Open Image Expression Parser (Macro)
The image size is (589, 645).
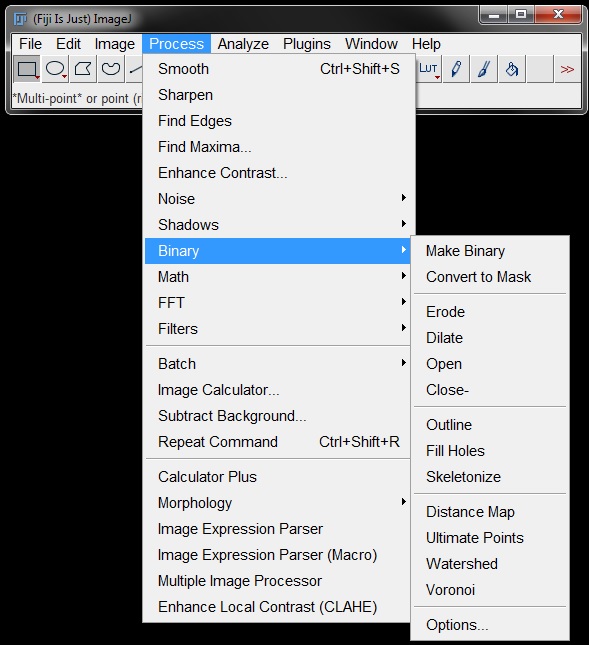278,555
